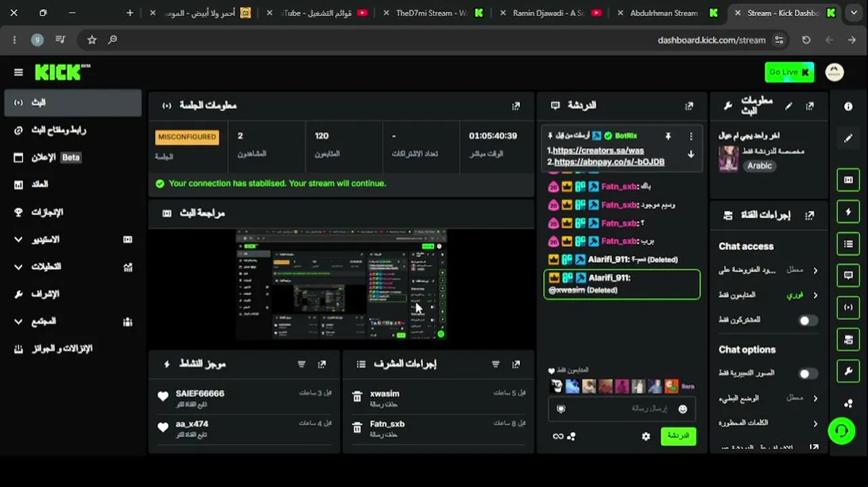The width and height of the screenshot is (868, 487).
Task: Pop out the activity feed panel
Action: 322,364
